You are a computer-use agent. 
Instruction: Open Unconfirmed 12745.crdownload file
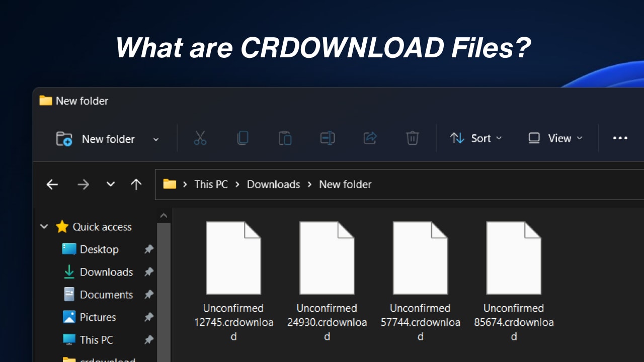click(x=233, y=256)
